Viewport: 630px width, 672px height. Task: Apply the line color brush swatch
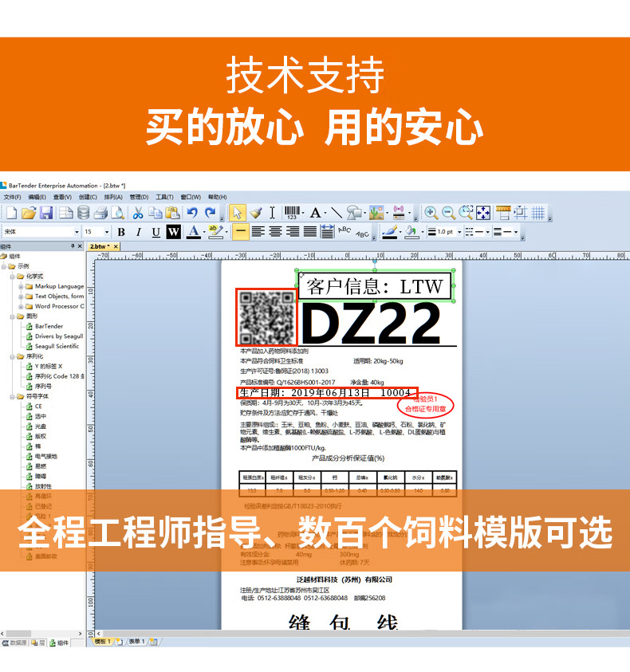click(x=390, y=232)
